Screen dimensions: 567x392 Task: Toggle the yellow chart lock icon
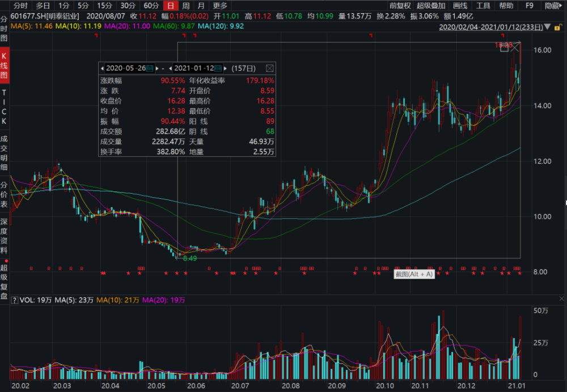click(558, 27)
